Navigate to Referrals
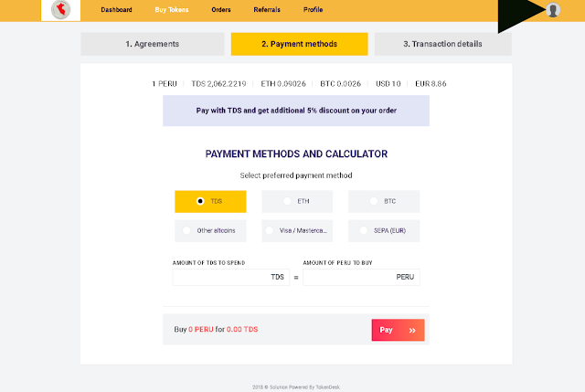Screen dimensions: 585x392 pyautogui.click(x=269, y=10)
